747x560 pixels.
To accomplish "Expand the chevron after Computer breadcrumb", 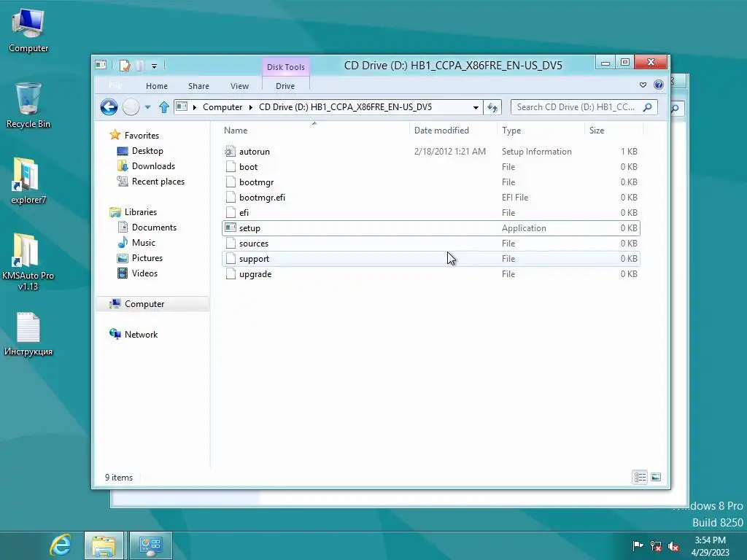I will pos(251,107).
